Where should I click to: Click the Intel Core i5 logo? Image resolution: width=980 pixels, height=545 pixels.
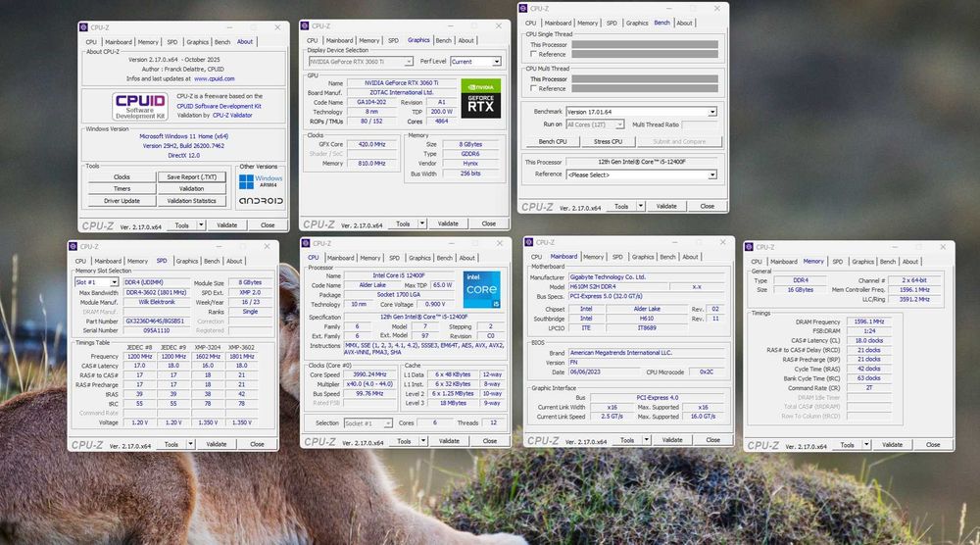click(482, 289)
